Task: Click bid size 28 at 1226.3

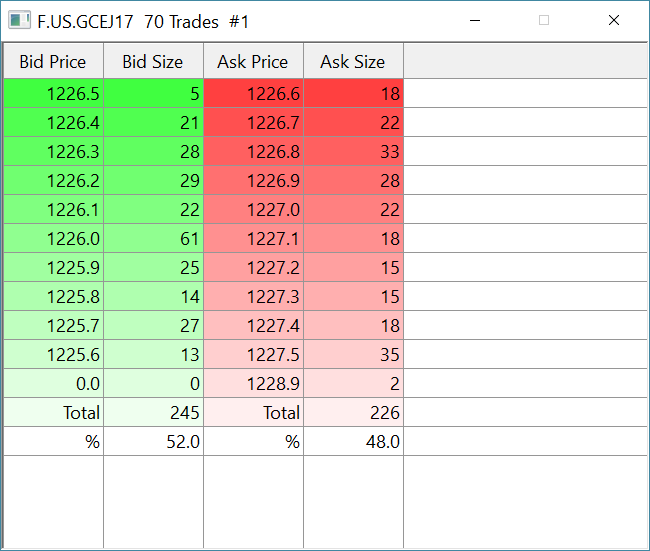Action: coord(153,151)
